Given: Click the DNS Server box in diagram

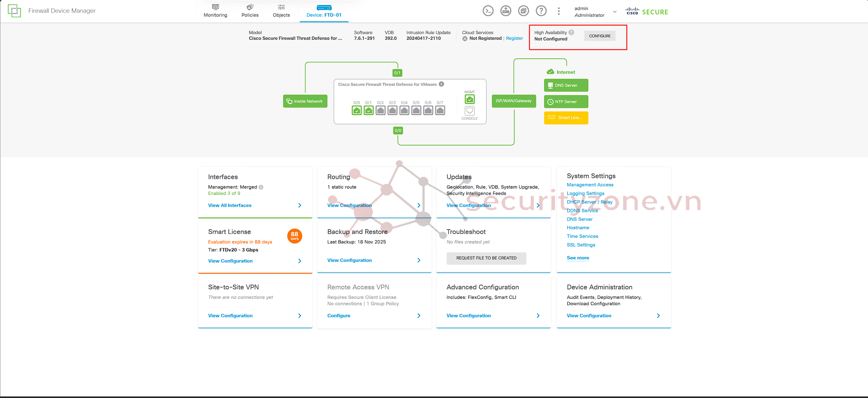Looking at the screenshot, I should point(566,86).
